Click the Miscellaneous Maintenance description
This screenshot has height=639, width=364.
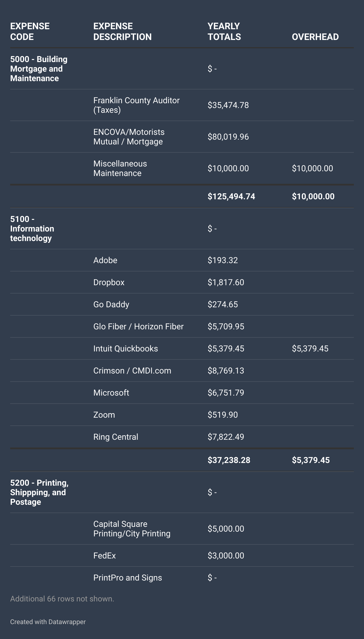[x=120, y=168]
